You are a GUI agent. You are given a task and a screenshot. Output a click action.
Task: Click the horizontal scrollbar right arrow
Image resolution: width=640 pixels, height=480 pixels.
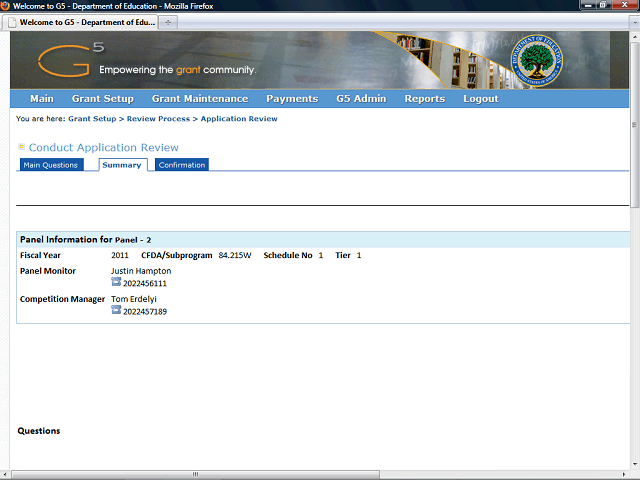click(624, 474)
